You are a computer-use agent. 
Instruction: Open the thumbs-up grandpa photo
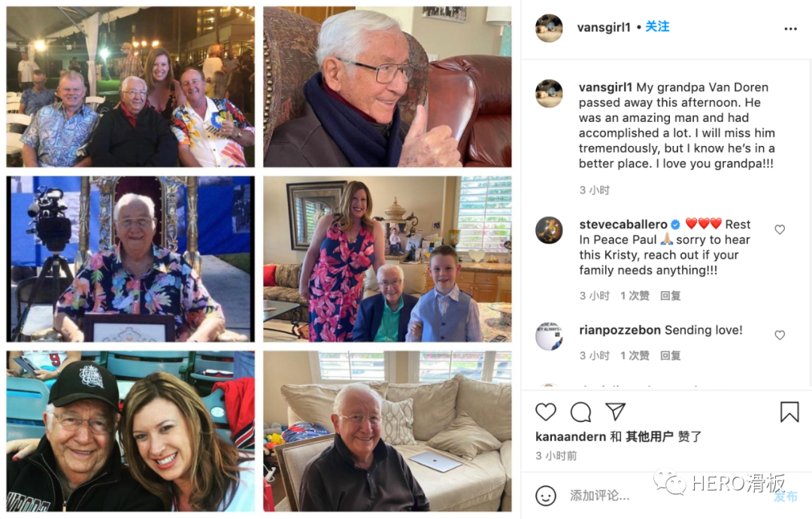[387, 86]
